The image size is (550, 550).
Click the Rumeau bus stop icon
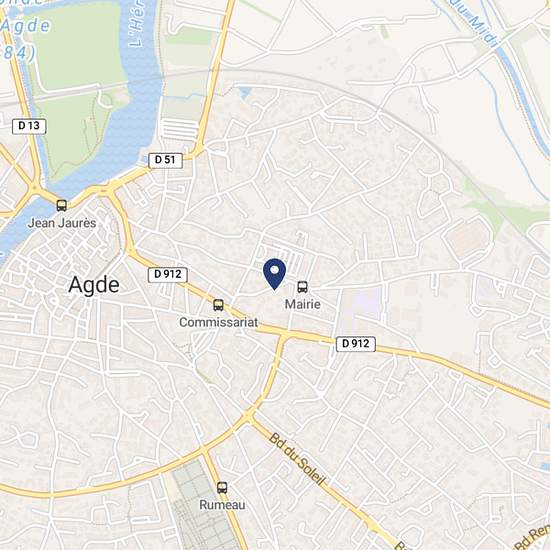coord(222,488)
